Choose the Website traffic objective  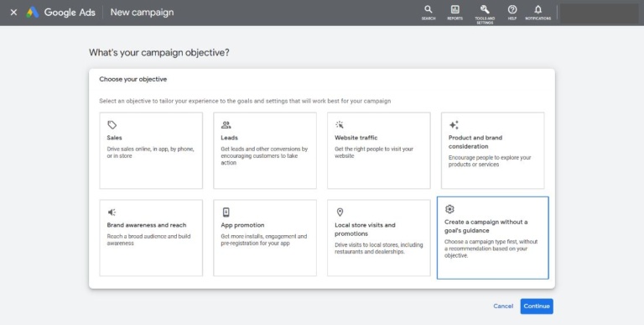point(379,150)
